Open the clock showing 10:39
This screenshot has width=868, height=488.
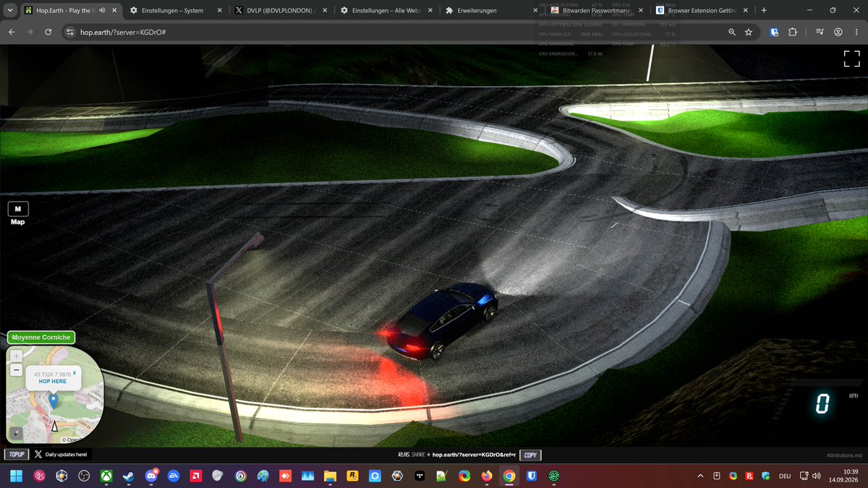click(x=842, y=476)
